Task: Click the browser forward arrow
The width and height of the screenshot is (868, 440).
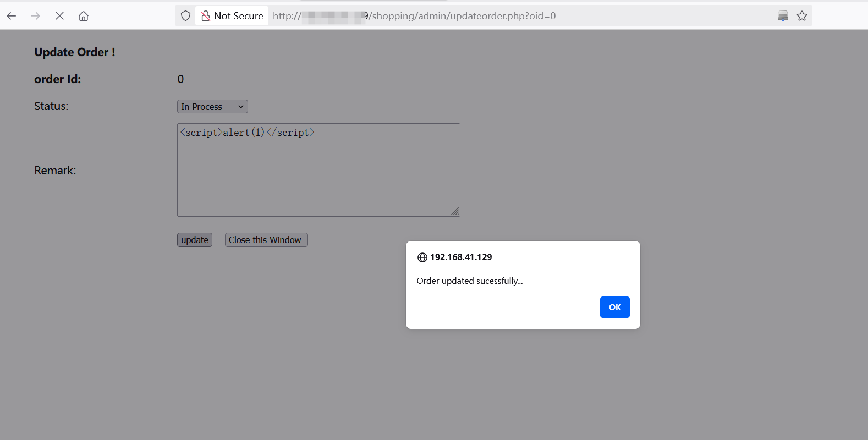Action: [x=36, y=16]
